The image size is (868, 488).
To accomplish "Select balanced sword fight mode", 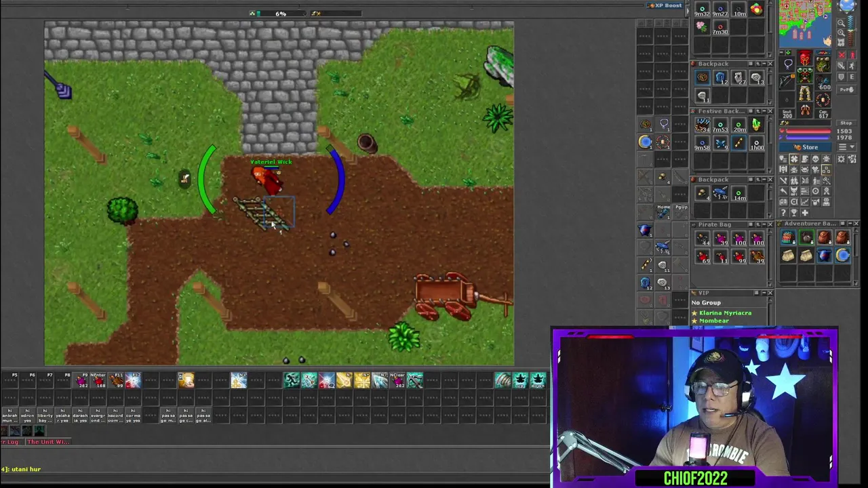I will pyautogui.click(x=842, y=66).
